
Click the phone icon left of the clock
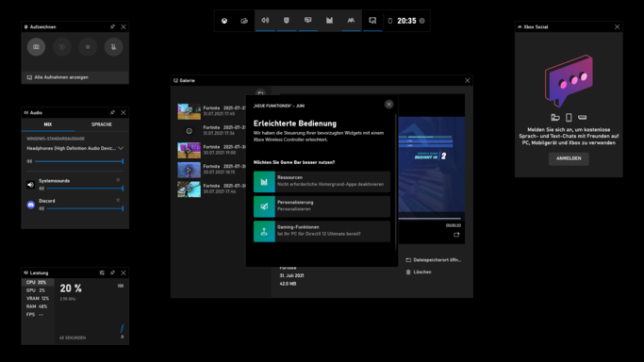pos(390,21)
